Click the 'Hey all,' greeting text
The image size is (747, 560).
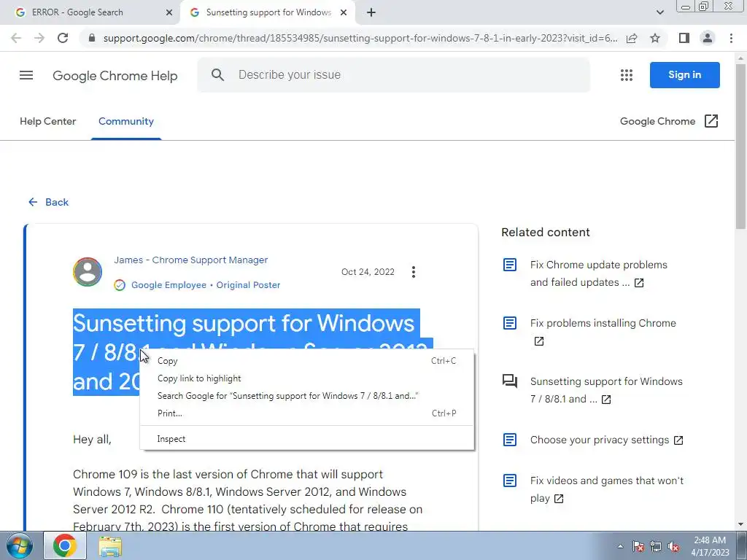92,440
